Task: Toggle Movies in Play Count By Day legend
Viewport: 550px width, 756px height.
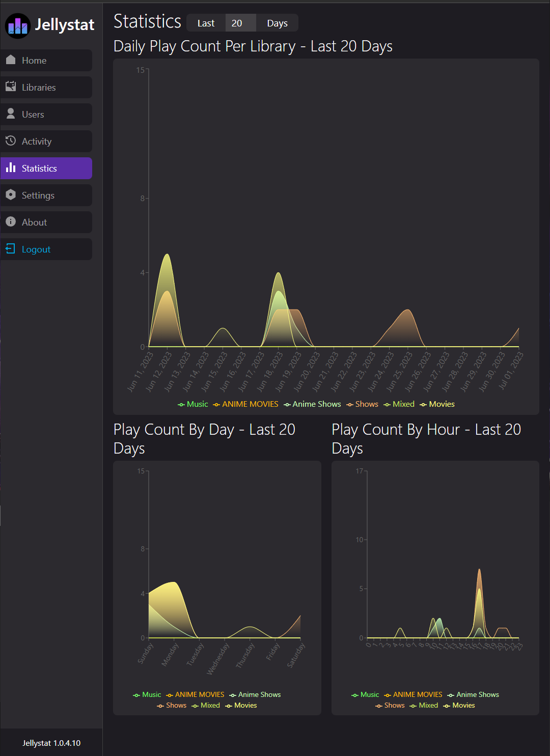Action: point(241,705)
